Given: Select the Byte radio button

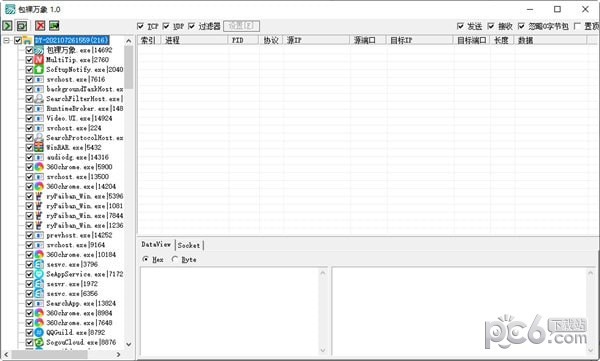Looking at the screenshot, I should 175,259.
